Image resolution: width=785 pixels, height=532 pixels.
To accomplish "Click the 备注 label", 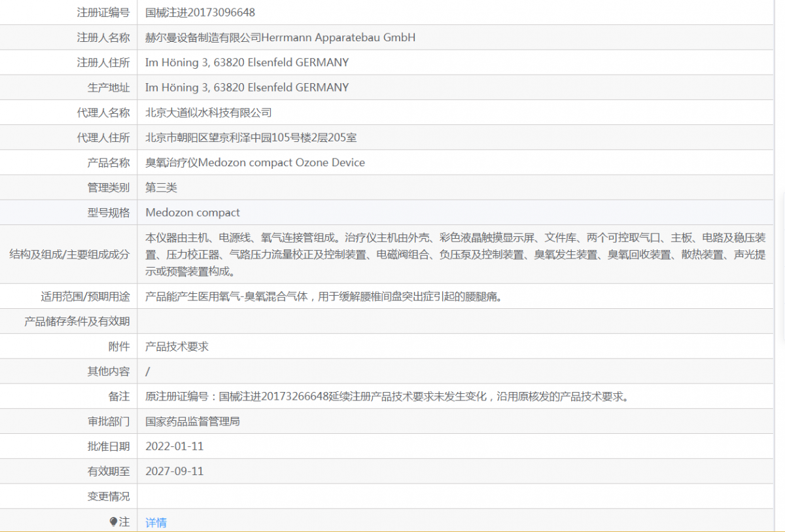I will [119, 396].
